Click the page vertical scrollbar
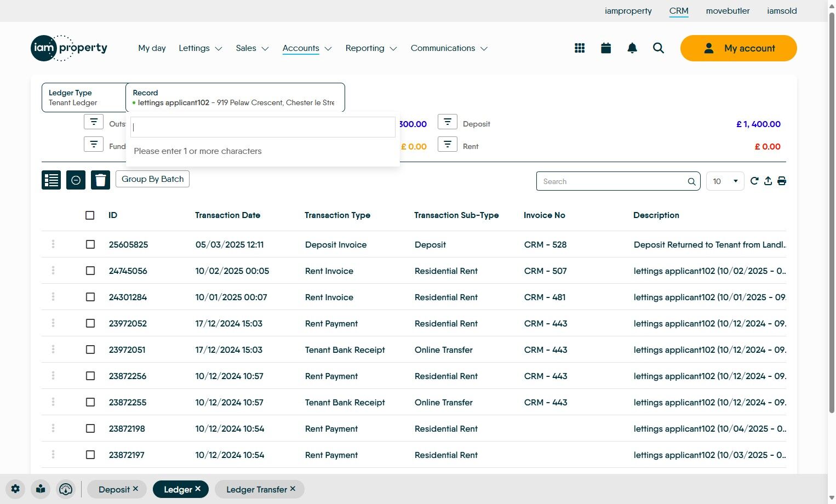Screen dimensions: 836x504 832,214
